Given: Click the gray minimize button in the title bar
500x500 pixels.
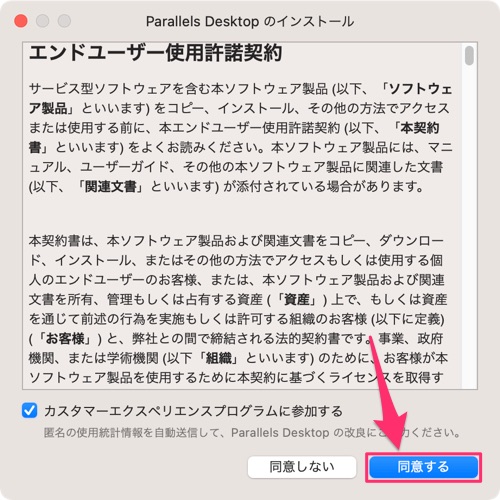Looking at the screenshot, I should (x=42, y=21).
